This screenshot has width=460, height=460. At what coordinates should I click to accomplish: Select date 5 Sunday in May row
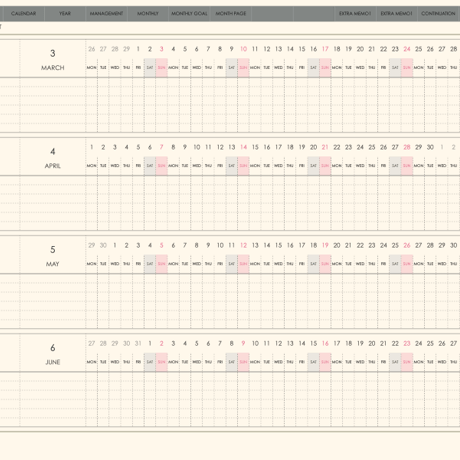pyautogui.click(x=162, y=245)
